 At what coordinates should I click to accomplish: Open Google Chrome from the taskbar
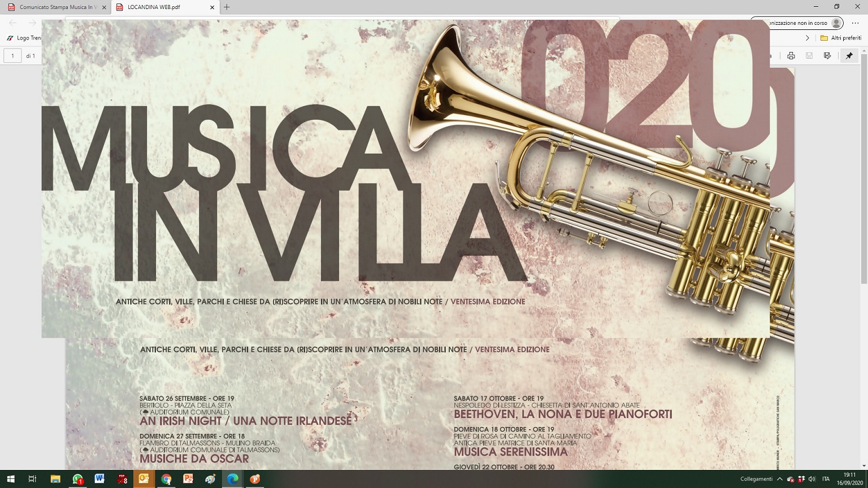pyautogui.click(x=166, y=479)
